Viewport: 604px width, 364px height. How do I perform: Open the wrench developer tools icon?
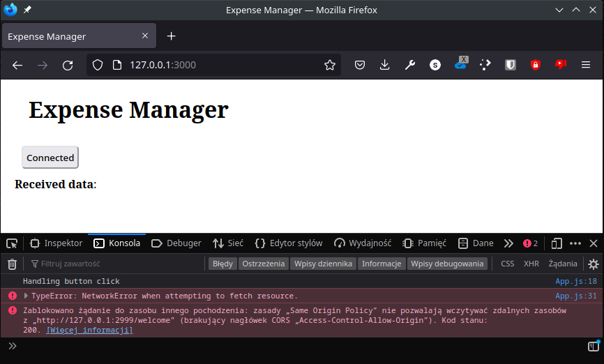tap(410, 65)
